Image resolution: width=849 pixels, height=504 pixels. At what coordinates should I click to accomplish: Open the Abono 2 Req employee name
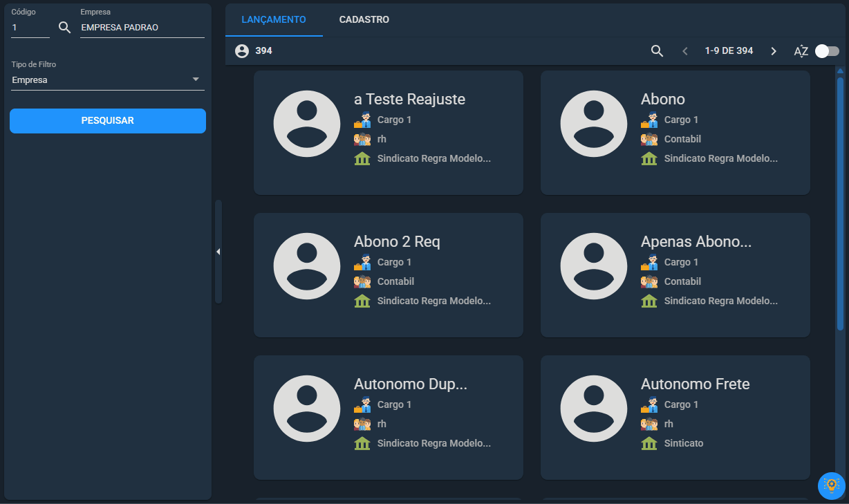[x=397, y=241]
